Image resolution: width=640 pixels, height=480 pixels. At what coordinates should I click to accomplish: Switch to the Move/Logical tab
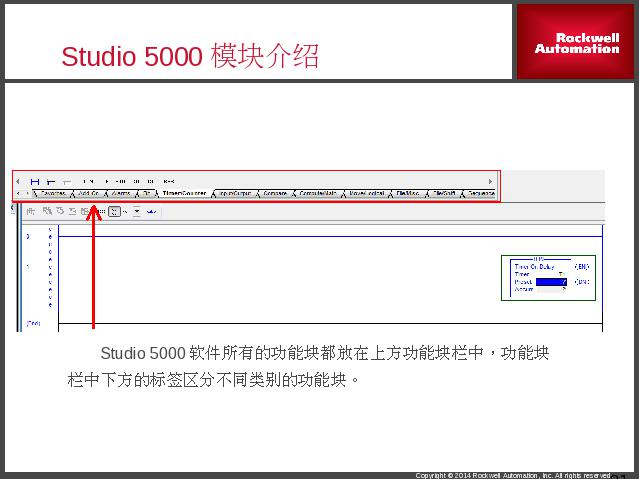click(367, 193)
